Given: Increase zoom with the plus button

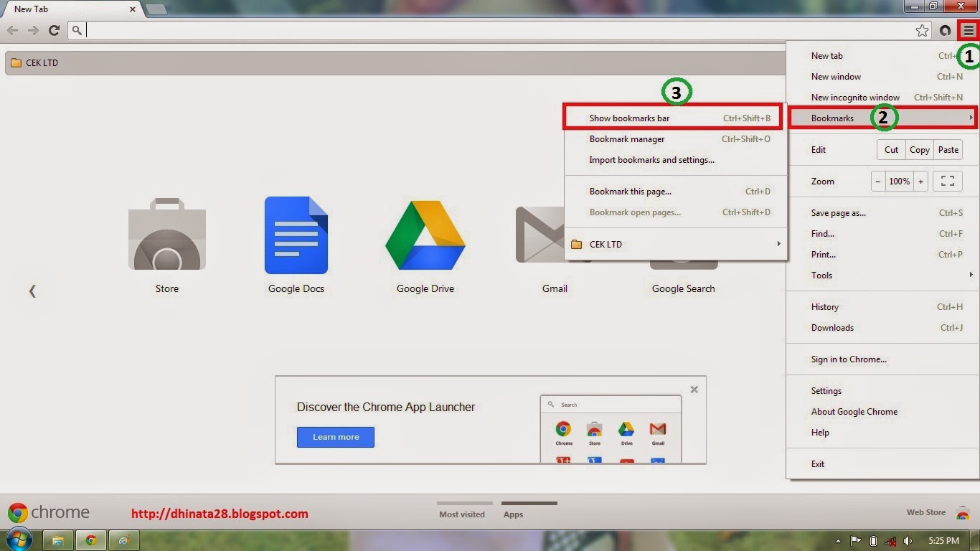Looking at the screenshot, I should pos(920,181).
